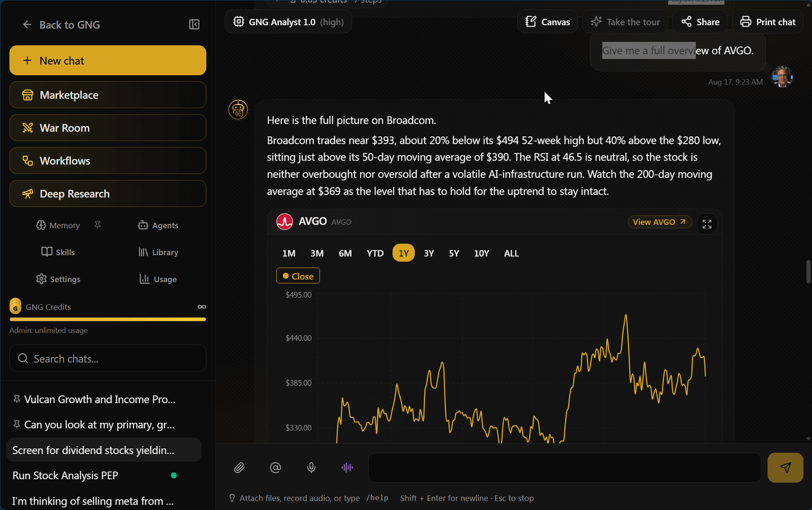Image resolution: width=812 pixels, height=510 pixels.
Task: Start a New chat
Action: click(x=108, y=60)
